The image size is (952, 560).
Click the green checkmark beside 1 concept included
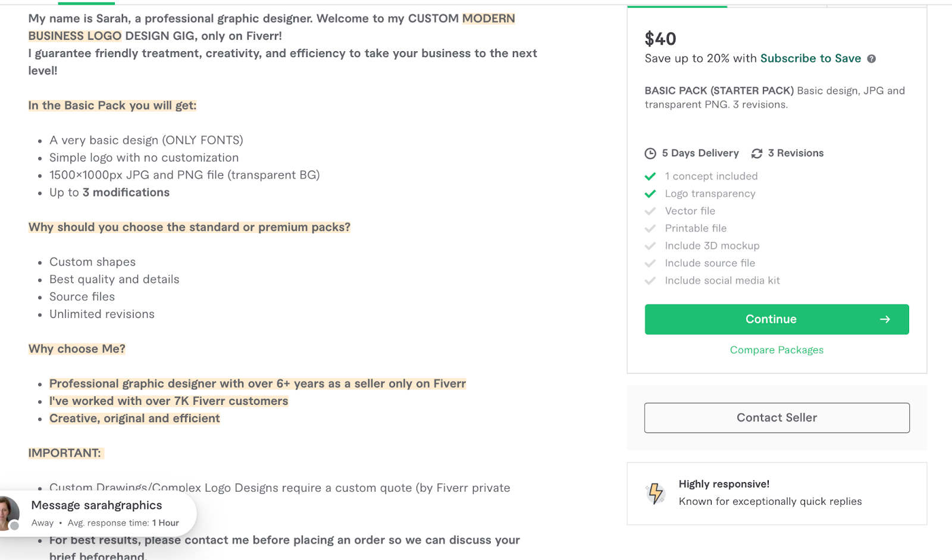650,177
